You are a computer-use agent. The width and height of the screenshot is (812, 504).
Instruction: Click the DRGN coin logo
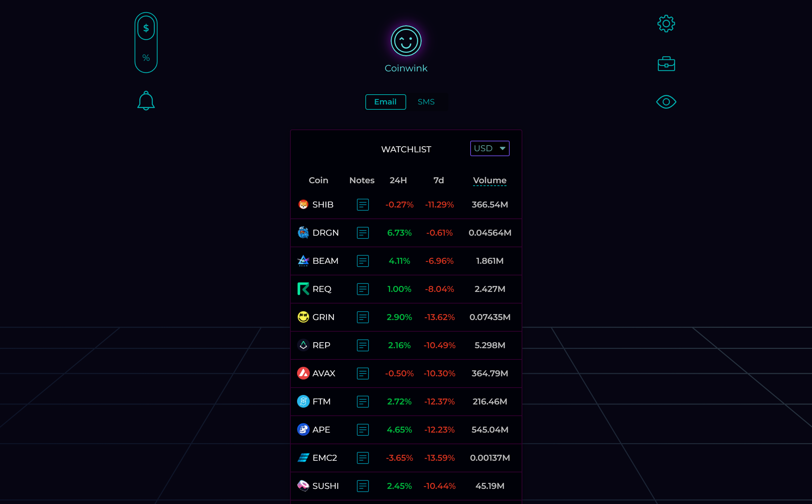tap(303, 233)
